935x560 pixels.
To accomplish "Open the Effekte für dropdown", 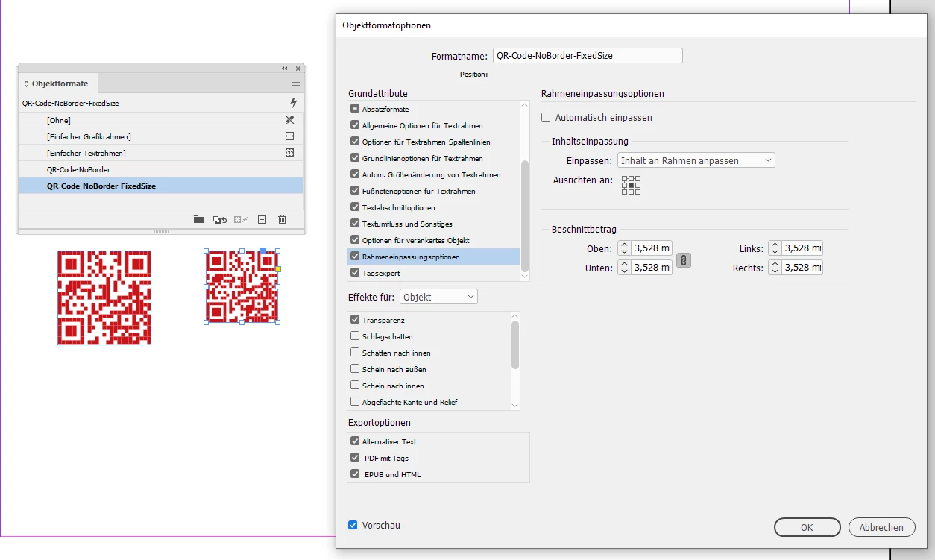I will click(x=438, y=297).
